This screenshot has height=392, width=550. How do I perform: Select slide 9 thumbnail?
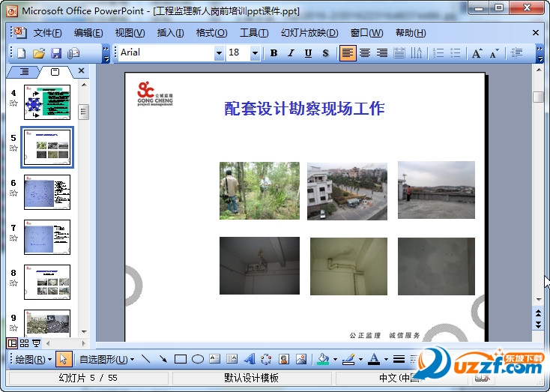(x=47, y=323)
